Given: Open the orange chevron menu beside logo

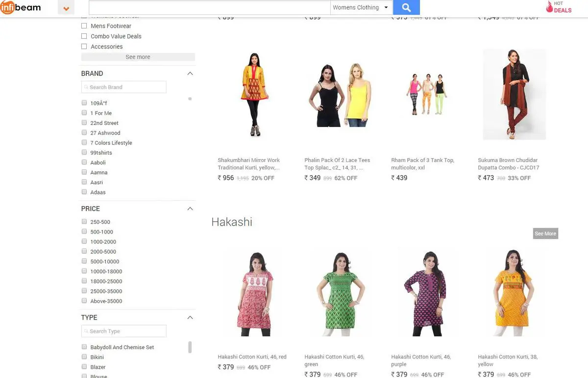Looking at the screenshot, I should [66, 8].
